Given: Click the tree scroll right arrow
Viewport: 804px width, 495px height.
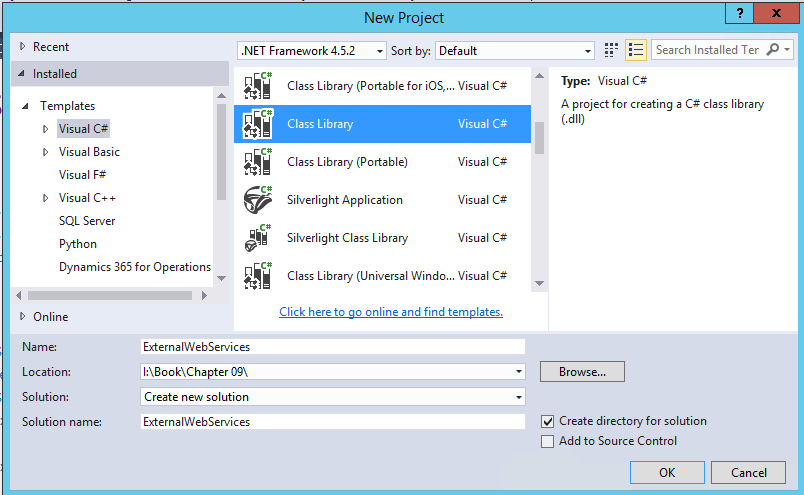Looking at the screenshot, I should pos(204,295).
